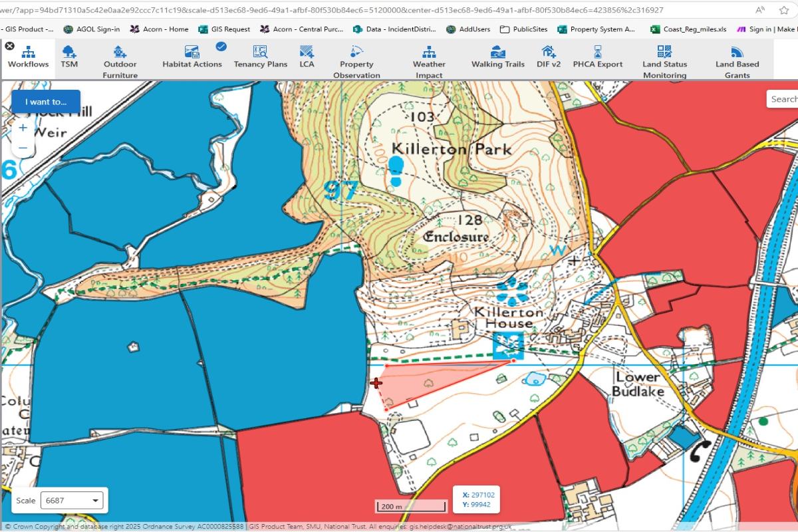Launch the Weather Impact tool

click(x=428, y=59)
